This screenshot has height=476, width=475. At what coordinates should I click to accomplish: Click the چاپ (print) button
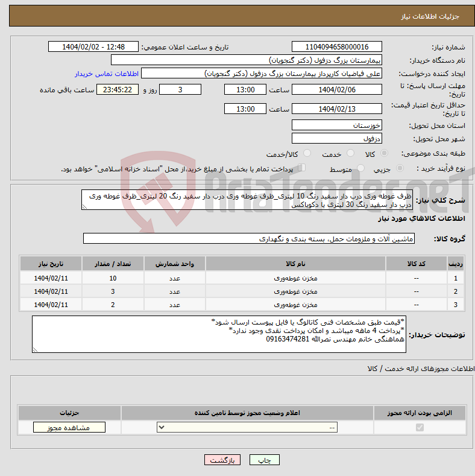[264, 460]
